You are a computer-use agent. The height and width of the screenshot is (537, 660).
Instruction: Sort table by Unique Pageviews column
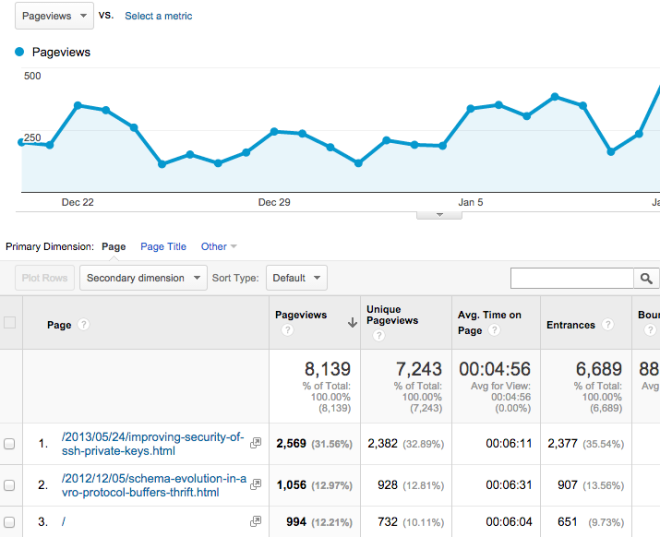pos(392,315)
